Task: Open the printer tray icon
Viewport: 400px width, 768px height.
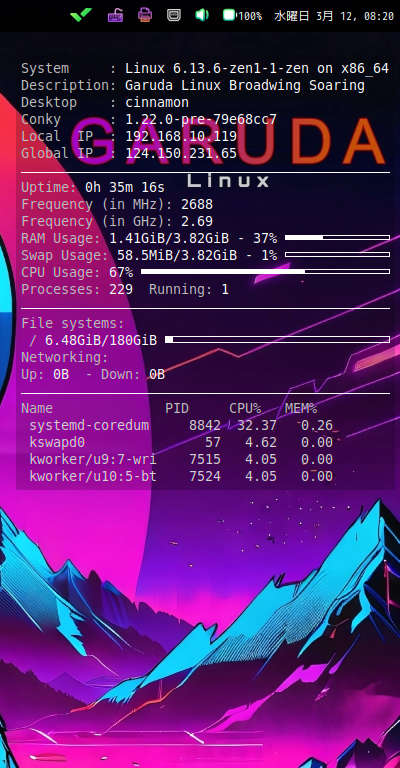Action: coord(144,15)
